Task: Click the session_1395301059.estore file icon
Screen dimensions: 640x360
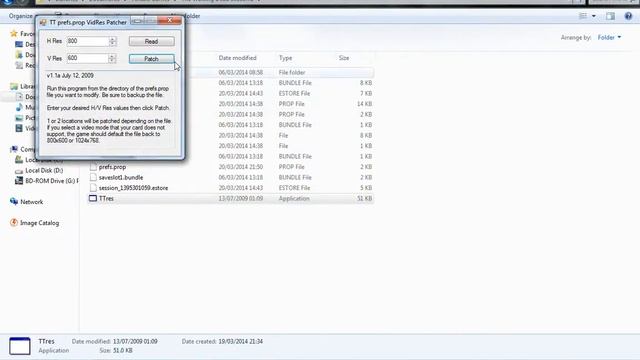Action: [93, 188]
